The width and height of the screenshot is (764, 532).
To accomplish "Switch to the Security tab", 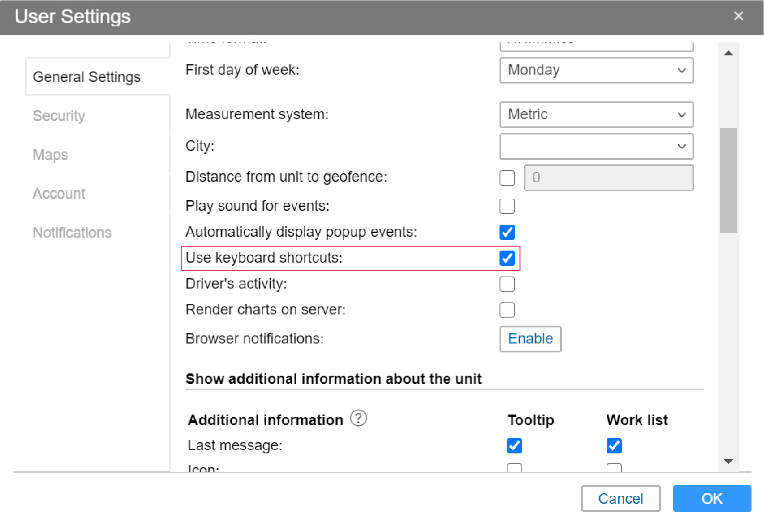I will click(x=59, y=116).
